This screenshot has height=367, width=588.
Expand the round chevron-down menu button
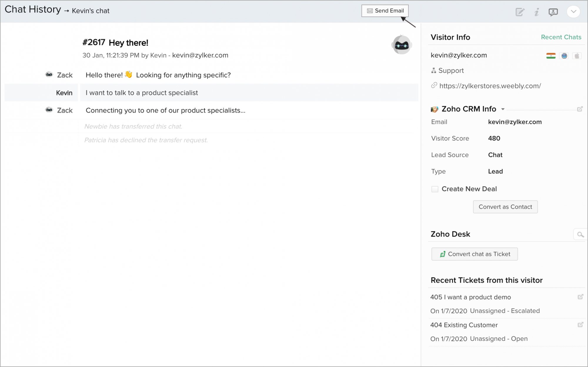[x=573, y=12]
